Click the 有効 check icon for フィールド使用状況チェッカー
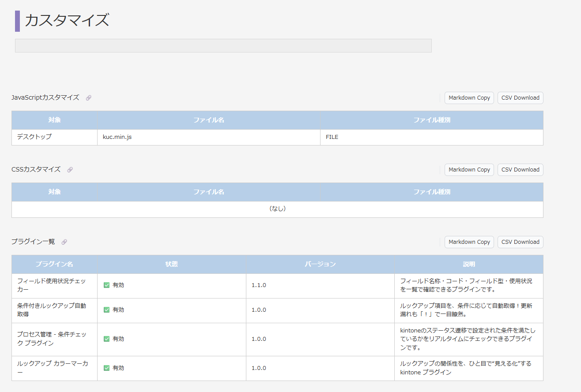 pos(106,285)
